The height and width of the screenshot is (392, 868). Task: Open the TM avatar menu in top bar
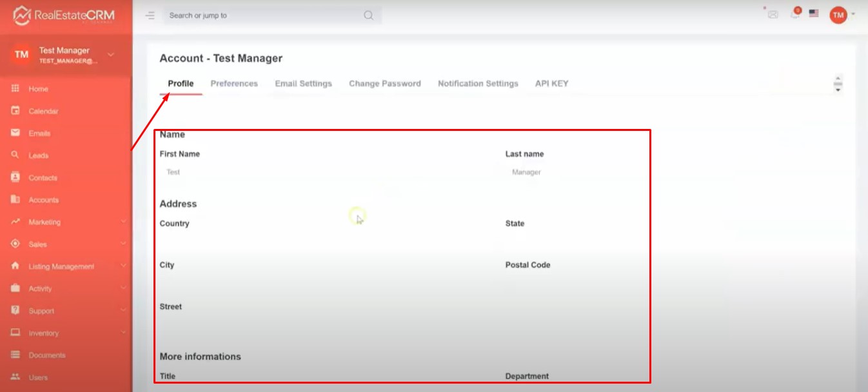tap(838, 14)
